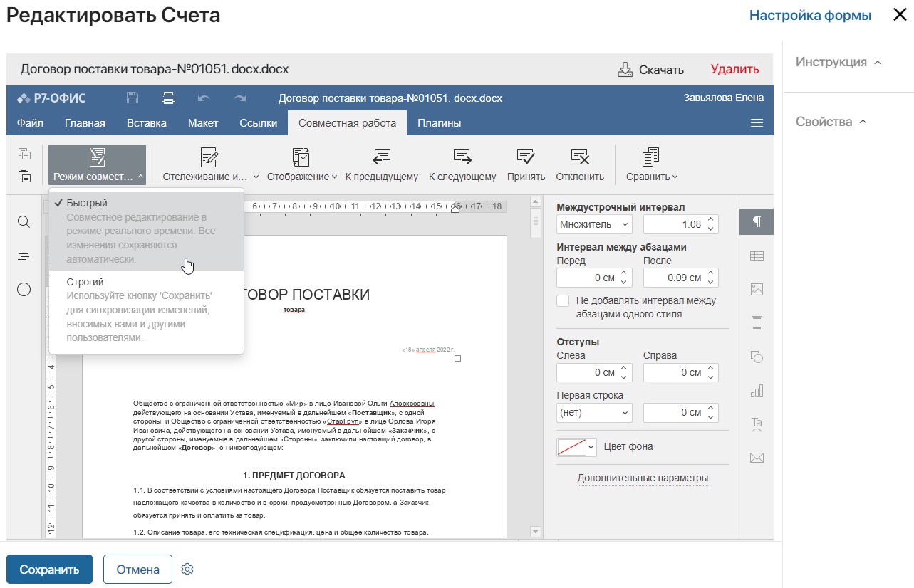This screenshot has height=588, width=914.
Task: Click the redo arrow icon
Action: (240, 98)
